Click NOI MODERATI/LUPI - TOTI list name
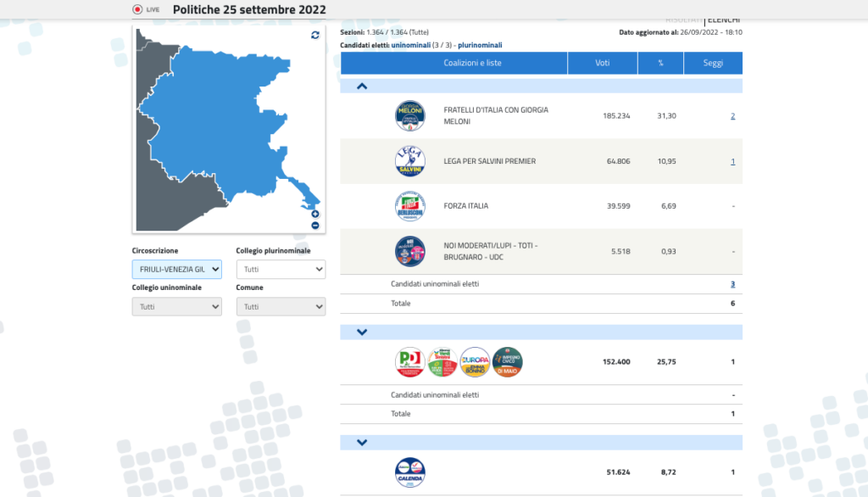The image size is (868, 497). pyautogui.click(x=491, y=251)
